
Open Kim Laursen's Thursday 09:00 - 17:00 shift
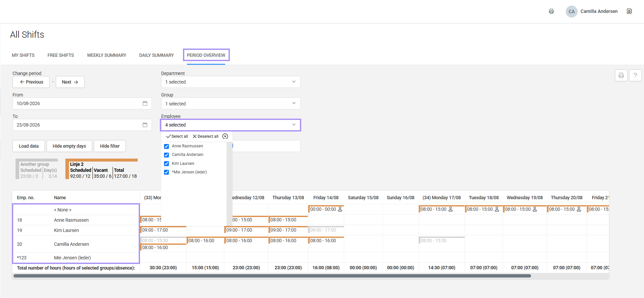point(288,230)
